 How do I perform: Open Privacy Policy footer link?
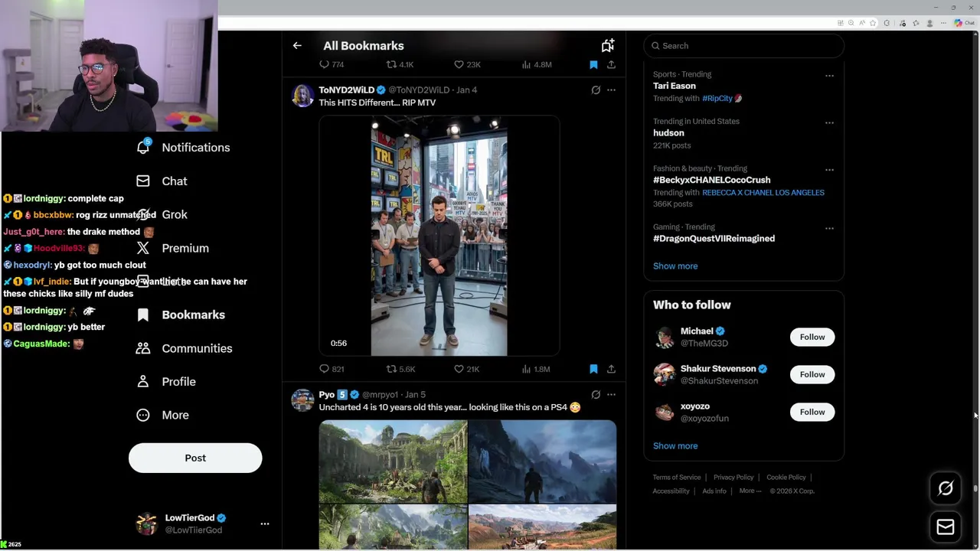(733, 478)
